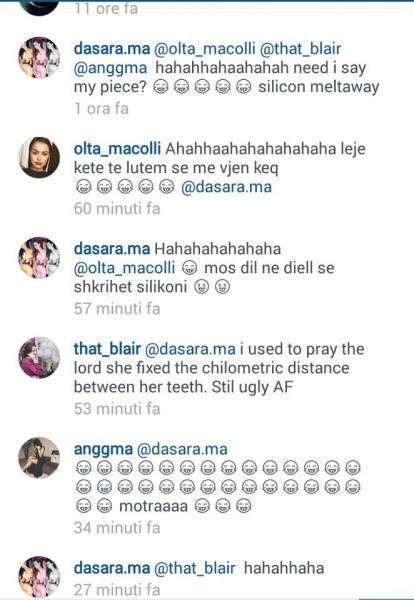
Task: Open dasara.ma avatar beside 57 minuti fa comment
Action: tap(39, 258)
